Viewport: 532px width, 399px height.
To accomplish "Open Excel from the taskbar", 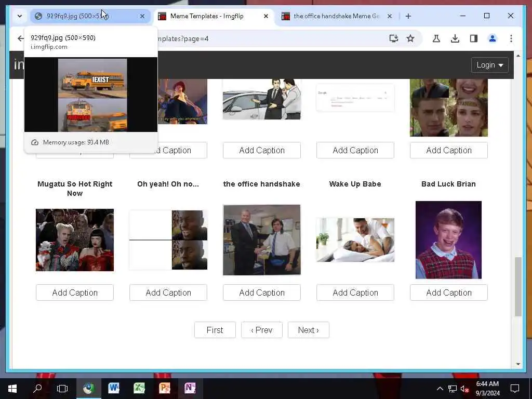I will point(139,389).
